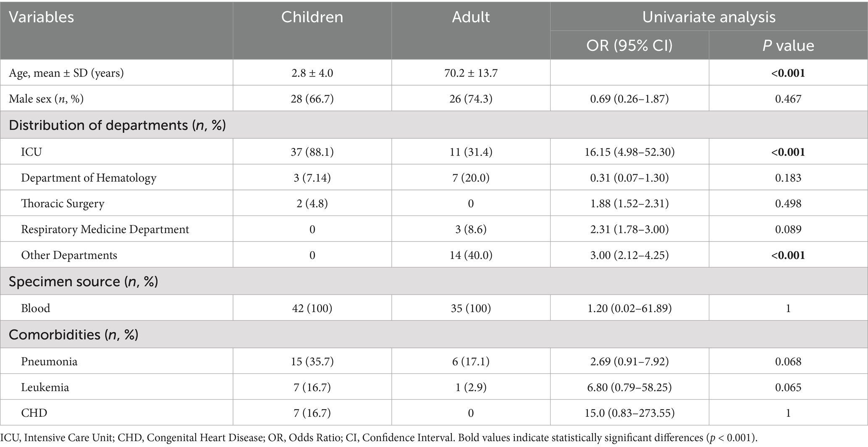Image resolution: width=868 pixels, height=447 pixels.
Task: Click the Adult column header
Action: click(471, 17)
